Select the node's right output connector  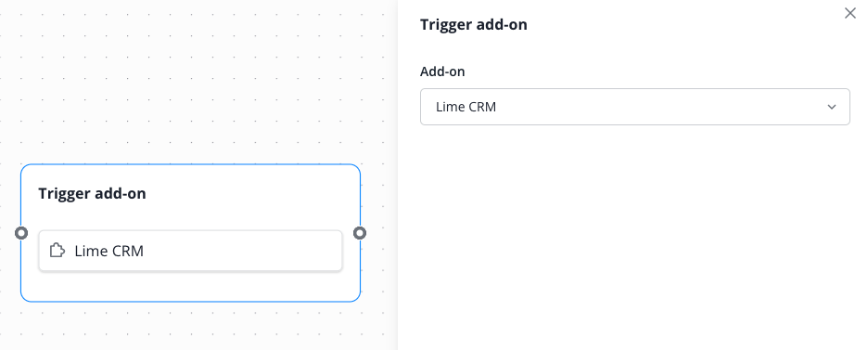pyautogui.click(x=360, y=233)
